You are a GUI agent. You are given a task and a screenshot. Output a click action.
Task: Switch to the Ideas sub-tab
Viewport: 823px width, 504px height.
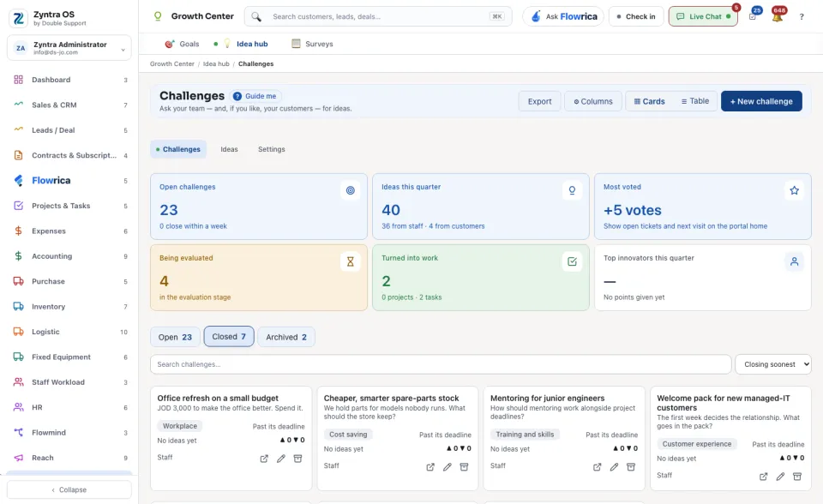230,149
